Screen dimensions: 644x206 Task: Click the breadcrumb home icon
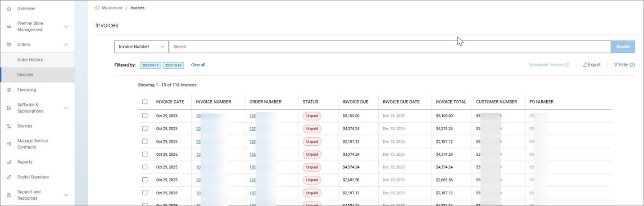point(98,8)
